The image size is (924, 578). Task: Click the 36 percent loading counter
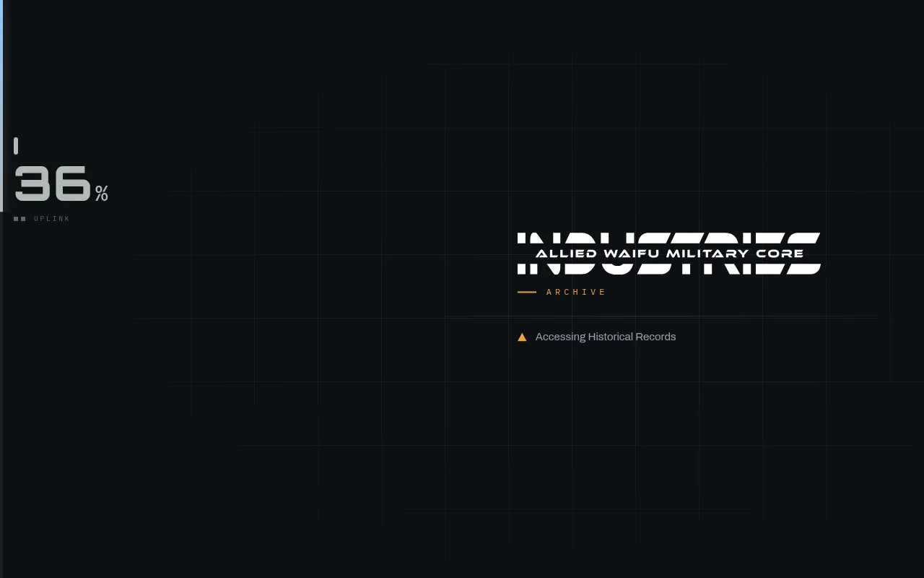click(x=61, y=184)
